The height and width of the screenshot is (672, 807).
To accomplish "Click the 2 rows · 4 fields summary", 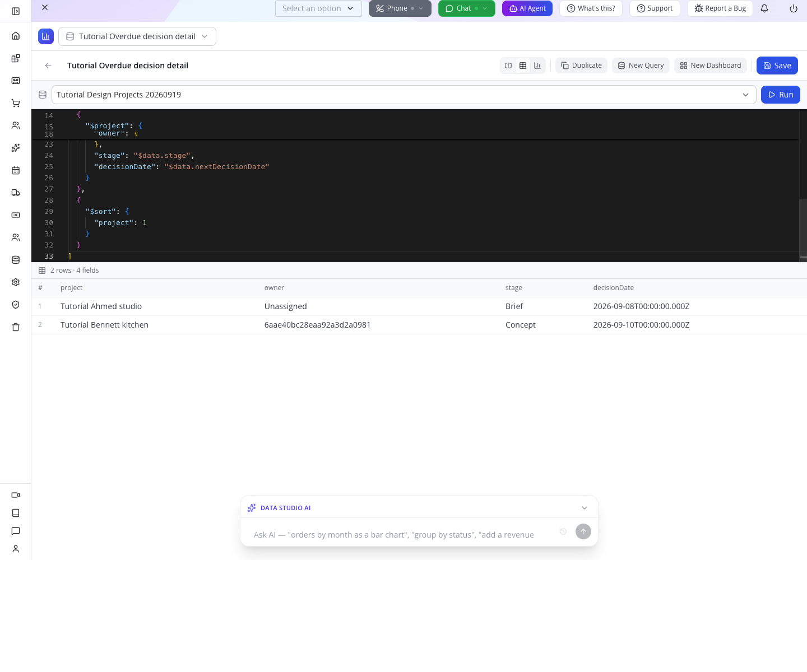I will tap(75, 270).
